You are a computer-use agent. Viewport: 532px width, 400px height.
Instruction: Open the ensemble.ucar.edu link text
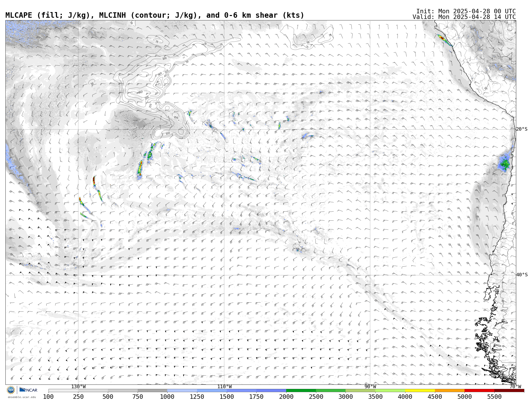(22, 397)
